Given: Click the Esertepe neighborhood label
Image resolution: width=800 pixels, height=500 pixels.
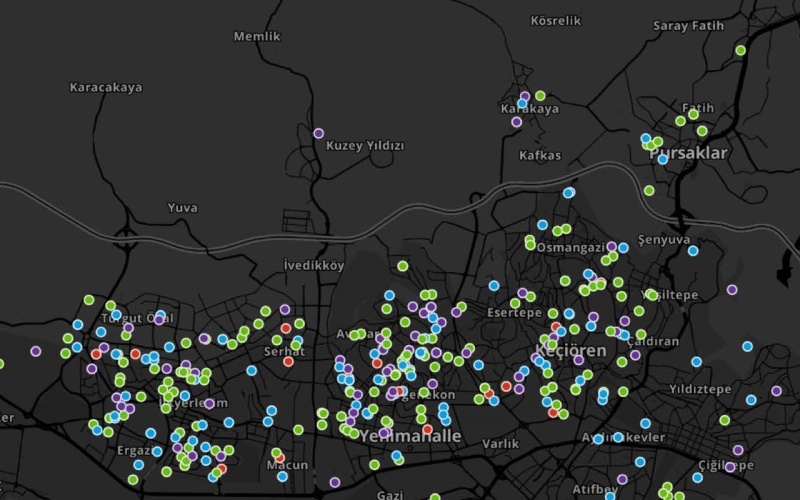Looking at the screenshot, I should point(514,311).
